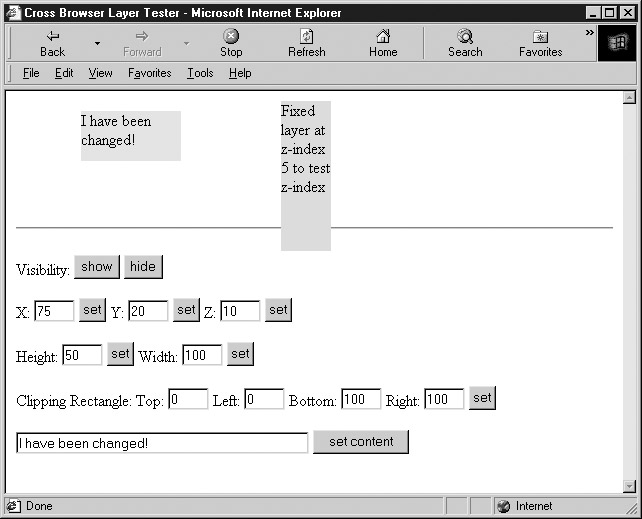Click set button next to Z field
642x519 pixels.
click(x=278, y=310)
